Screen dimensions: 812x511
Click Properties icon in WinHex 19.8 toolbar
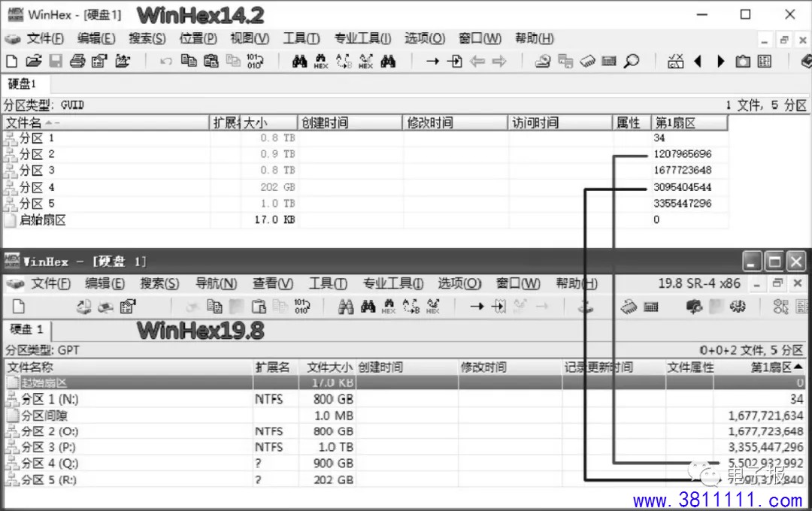[127, 307]
